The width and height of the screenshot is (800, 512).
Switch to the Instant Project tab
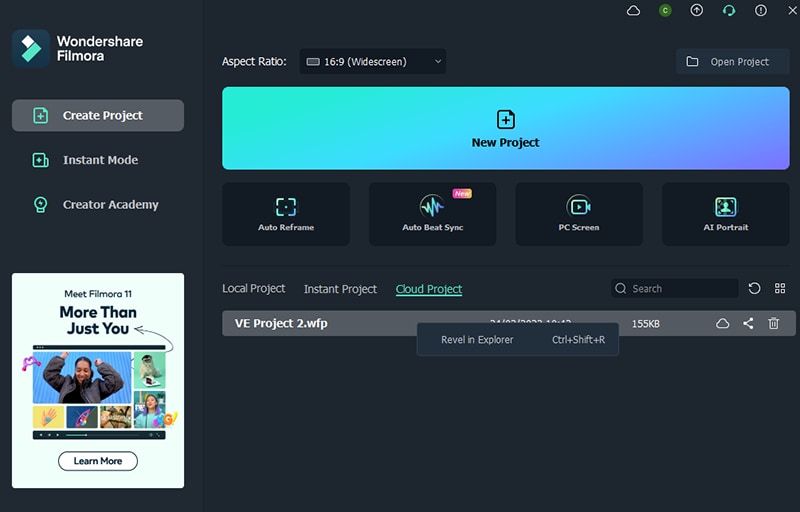coord(340,289)
